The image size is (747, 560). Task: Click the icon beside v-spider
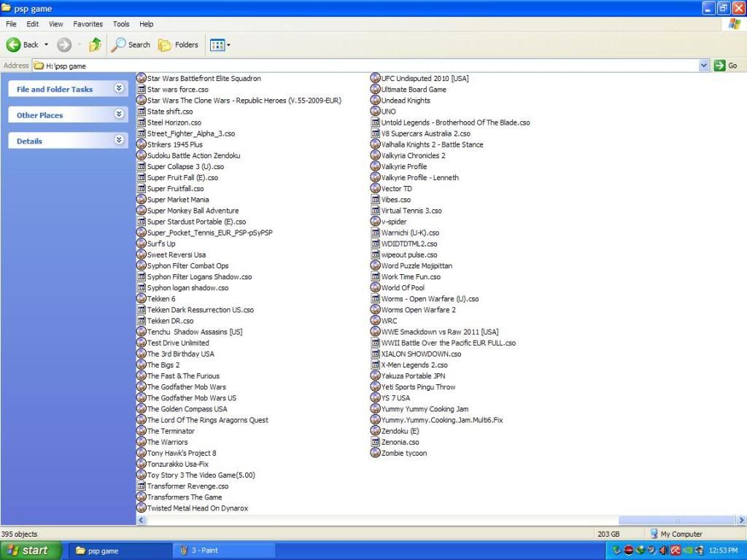coord(376,222)
